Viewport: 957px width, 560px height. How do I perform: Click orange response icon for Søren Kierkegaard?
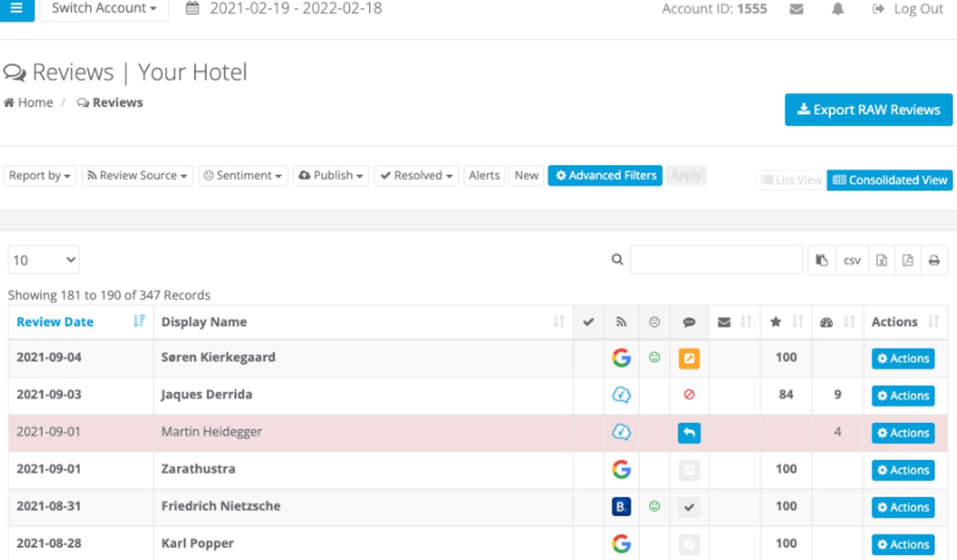(x=689, y=359)
